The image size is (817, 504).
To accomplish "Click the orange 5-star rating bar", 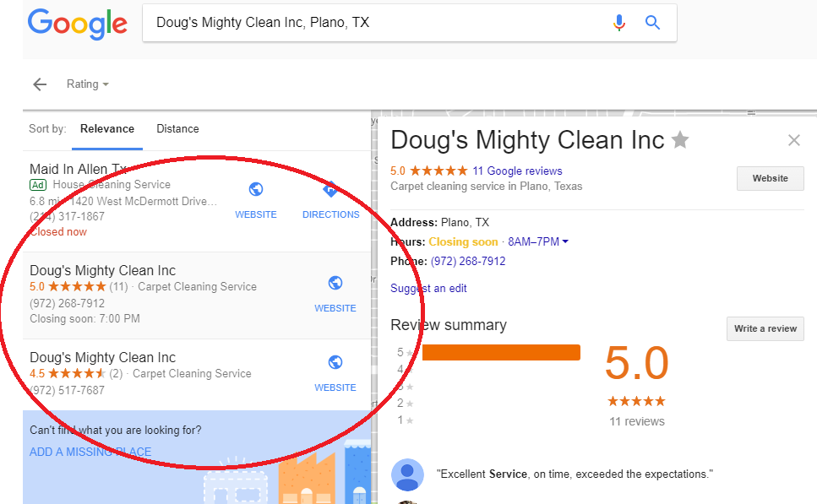I will [x=501, y=353].
